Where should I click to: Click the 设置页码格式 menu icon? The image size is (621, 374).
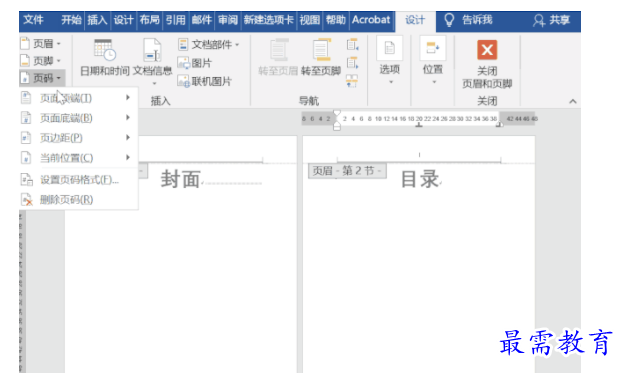[x=27, y=180]
